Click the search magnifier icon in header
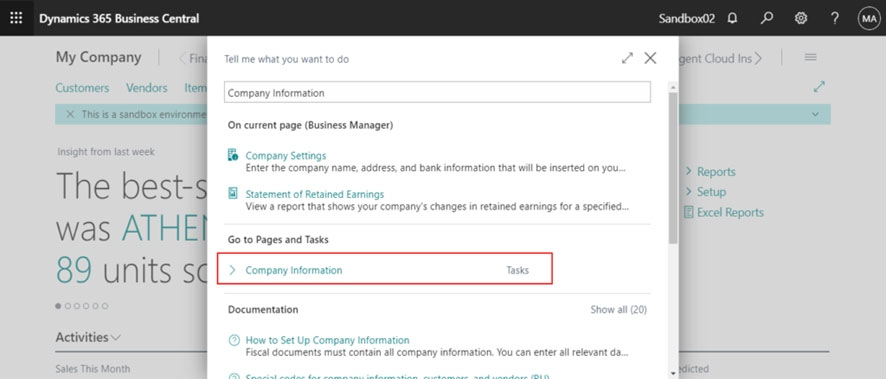 tap(766, 18)
